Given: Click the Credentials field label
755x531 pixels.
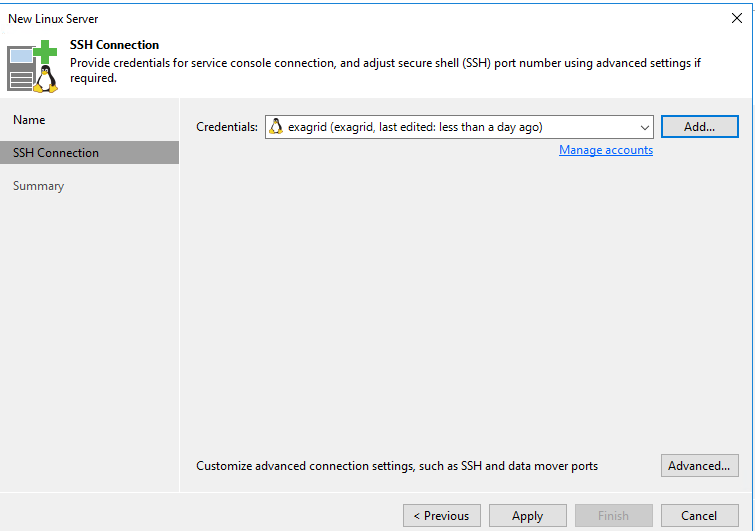Looking at the screenshot, I should coord(227,127).
